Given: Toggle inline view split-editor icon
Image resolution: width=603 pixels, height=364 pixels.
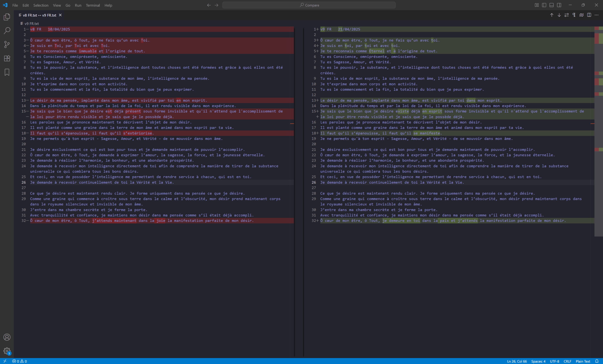Looking at the screenshot, I should [x=589, y=15].
